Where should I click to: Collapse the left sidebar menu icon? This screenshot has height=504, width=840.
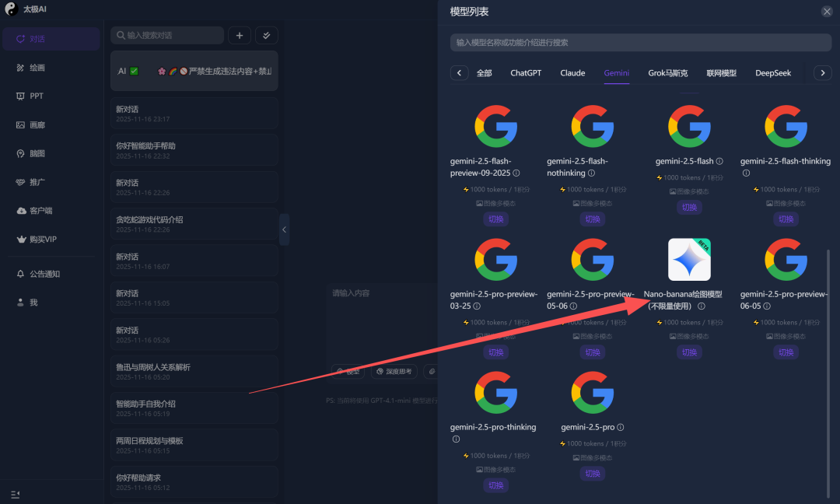click(x=15, y=495)
